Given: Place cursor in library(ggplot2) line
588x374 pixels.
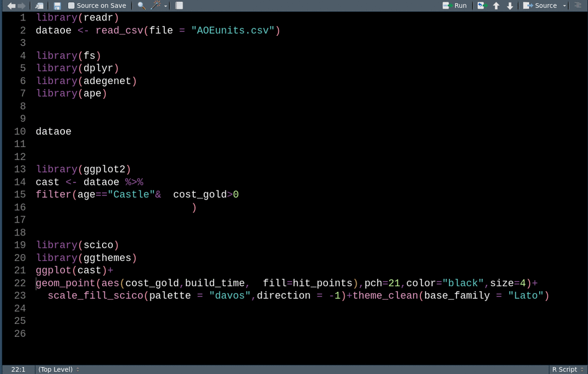Looking at the screenshot, I should pyautogui.click(x=84, y=169).
